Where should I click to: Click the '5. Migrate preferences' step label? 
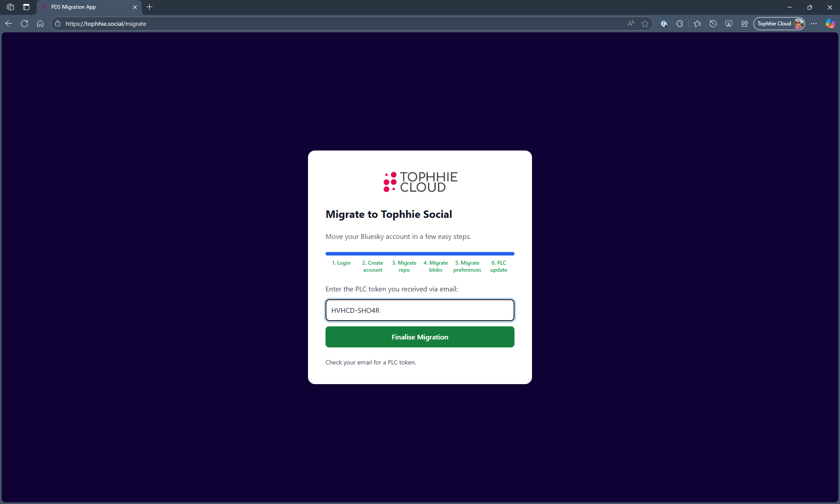(x=467, y=266)
